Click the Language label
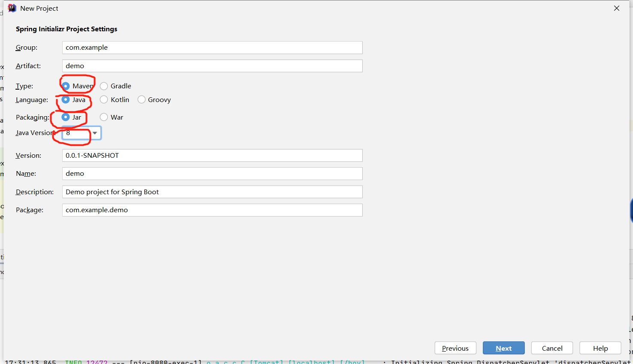Screen dimensions: 633x364 (32, 100)
